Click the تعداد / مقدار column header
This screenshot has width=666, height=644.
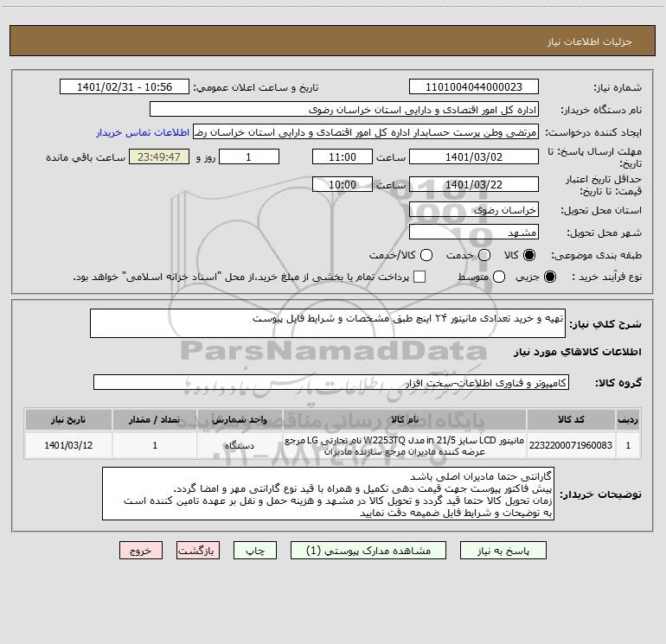(155, 420)
